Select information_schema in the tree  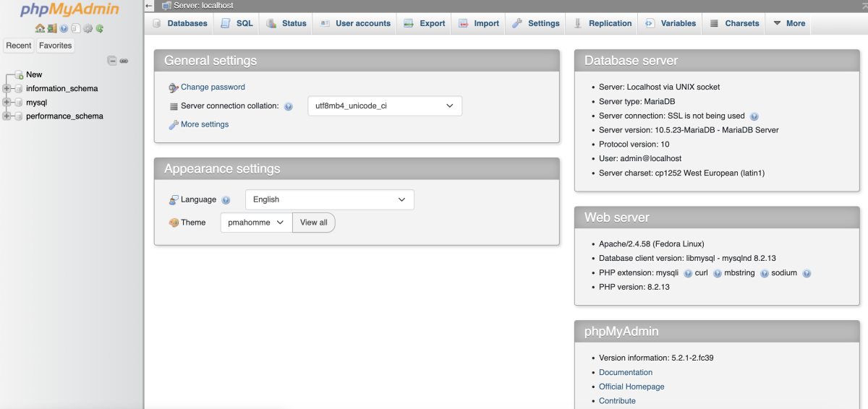61,89
